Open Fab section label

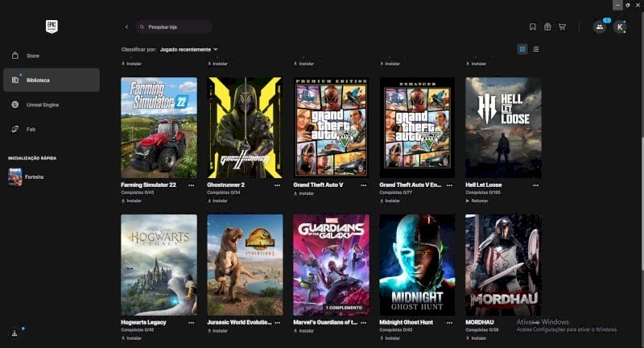tap(31, 130)
